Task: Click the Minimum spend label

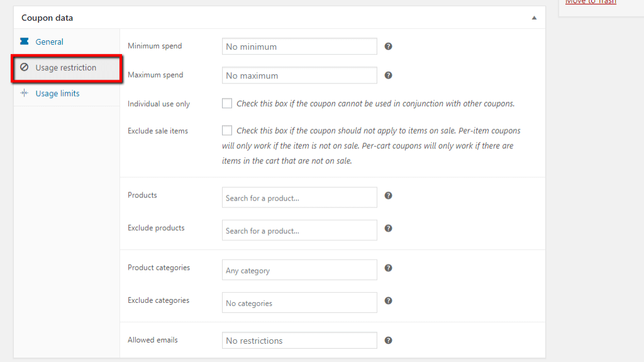Action: (155, 46)
